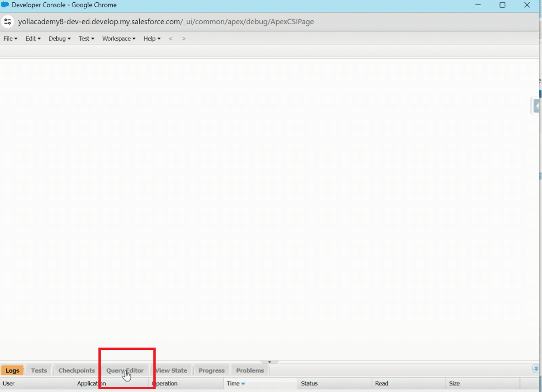Click the forward navigation arrow

(x=184, y=38)
